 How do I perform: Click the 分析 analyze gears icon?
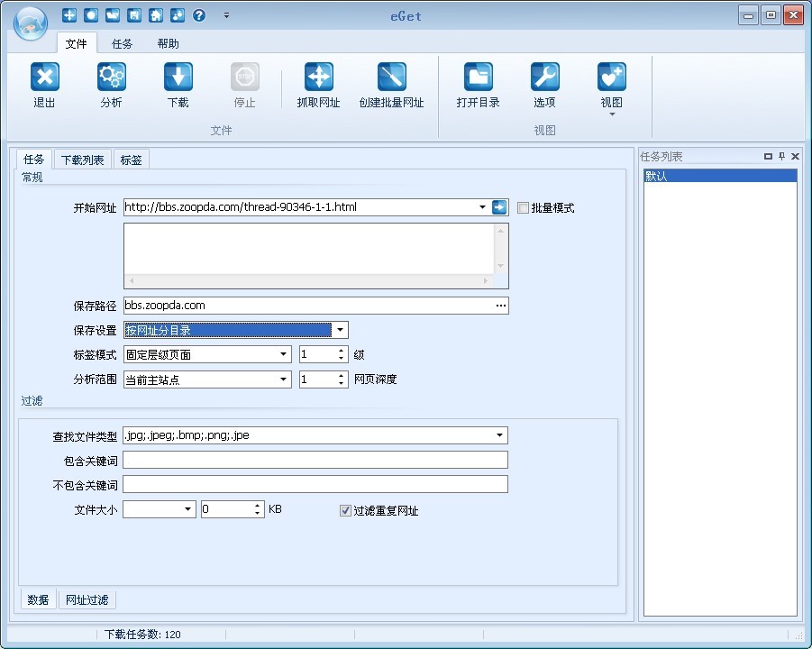click(112, 77)
